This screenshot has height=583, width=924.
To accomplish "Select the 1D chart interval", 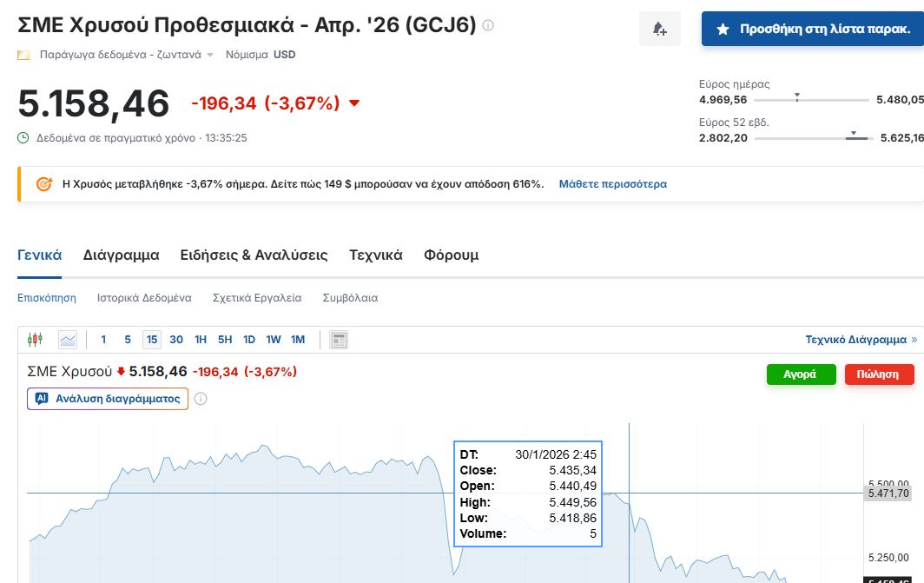I will (x=248, y=340).
